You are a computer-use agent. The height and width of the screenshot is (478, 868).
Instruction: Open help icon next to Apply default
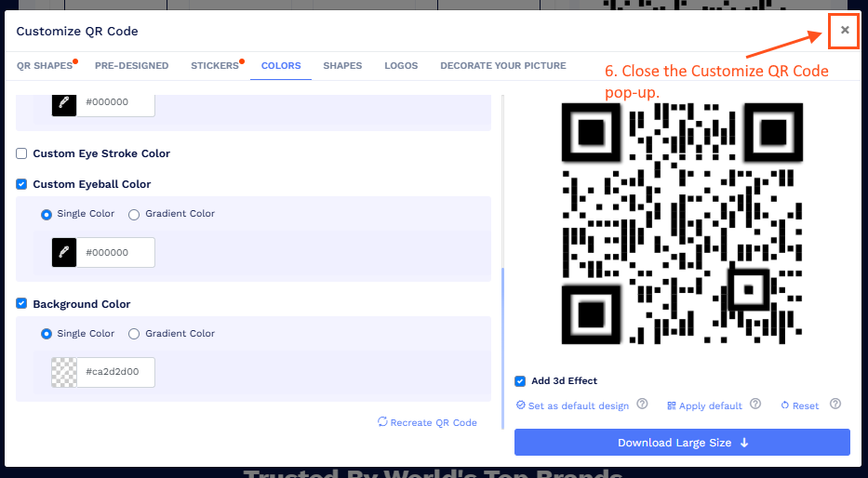[755, 404]
